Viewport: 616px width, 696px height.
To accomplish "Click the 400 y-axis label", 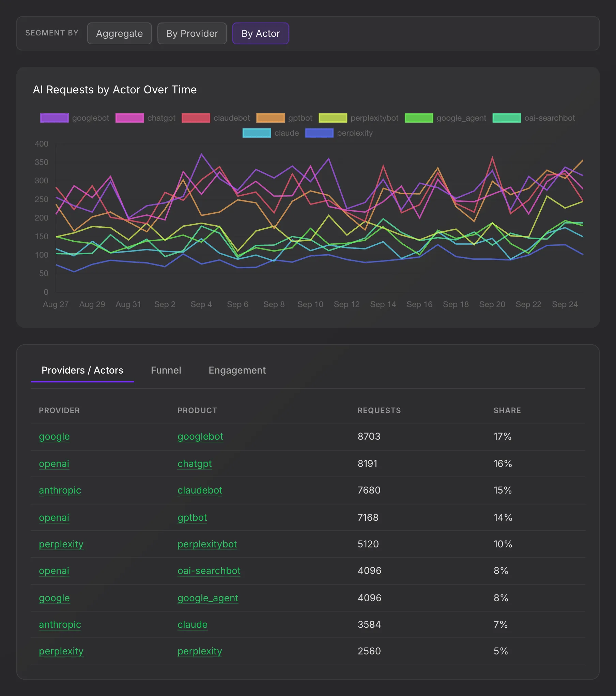I will pyautogui.click(x=42, y=144).
